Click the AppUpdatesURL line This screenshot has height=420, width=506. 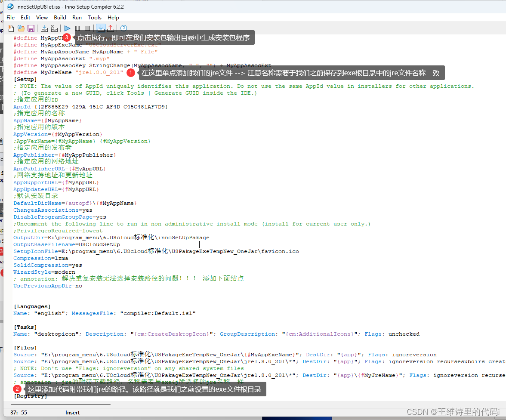(56, 189)
